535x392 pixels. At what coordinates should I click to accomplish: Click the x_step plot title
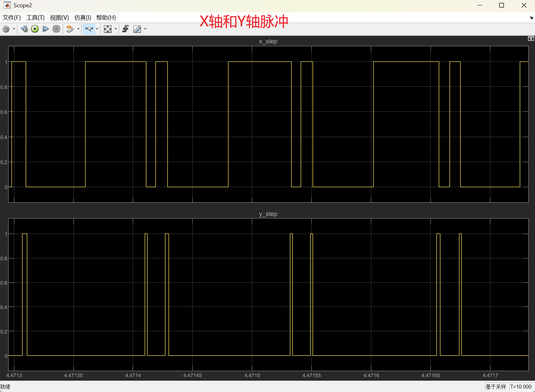(268, 41)
